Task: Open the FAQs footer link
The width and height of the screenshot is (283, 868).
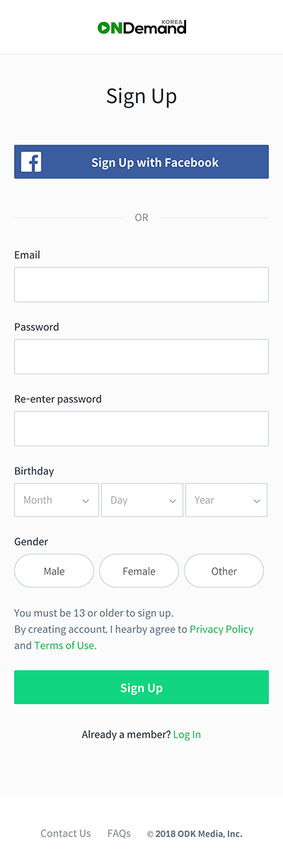Action: [119, 833]
